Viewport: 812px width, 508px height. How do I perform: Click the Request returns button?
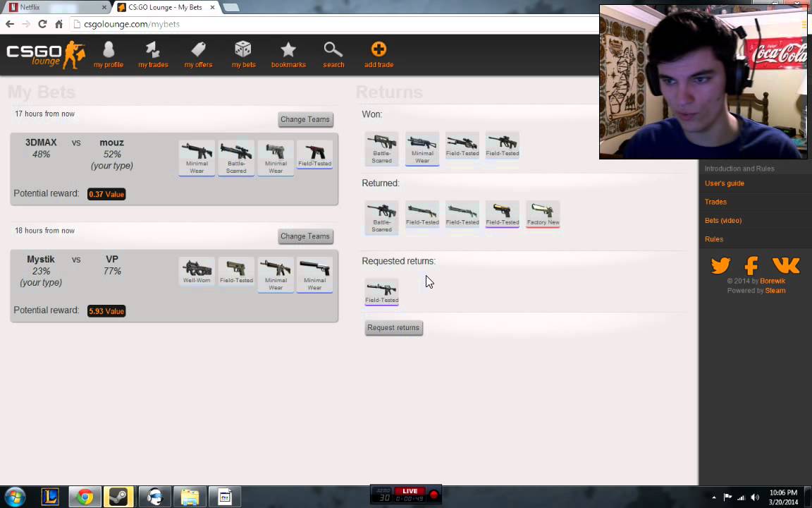[x=393, y=327]
